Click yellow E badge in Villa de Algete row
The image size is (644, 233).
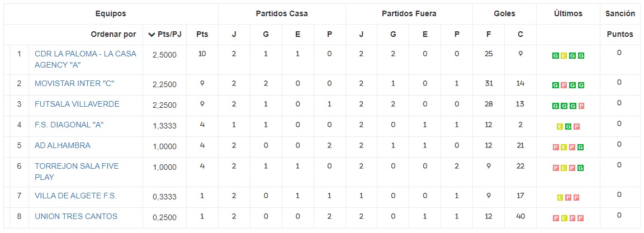click(x=560, y=197)
